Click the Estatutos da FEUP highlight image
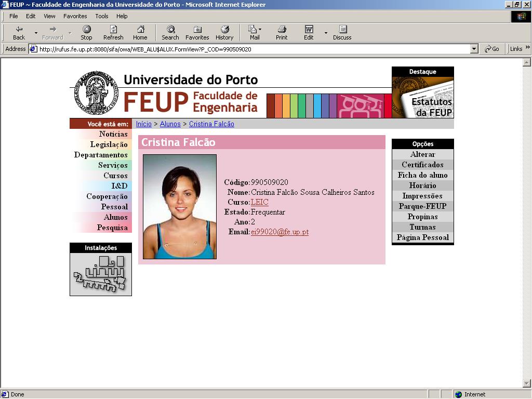Viewport: 532px width, 399px height. [423, 97]
